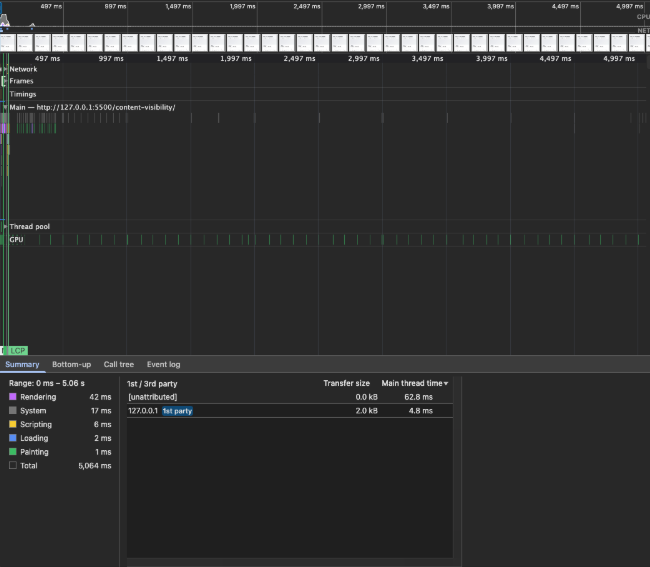The image size is (650, 567).
Task: Select the [unattributed] row
Action: pyautogui.click(x=290, y=397)
